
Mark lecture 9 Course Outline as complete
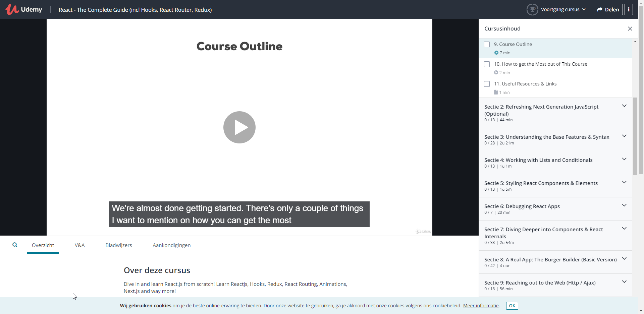pos(487,44)
